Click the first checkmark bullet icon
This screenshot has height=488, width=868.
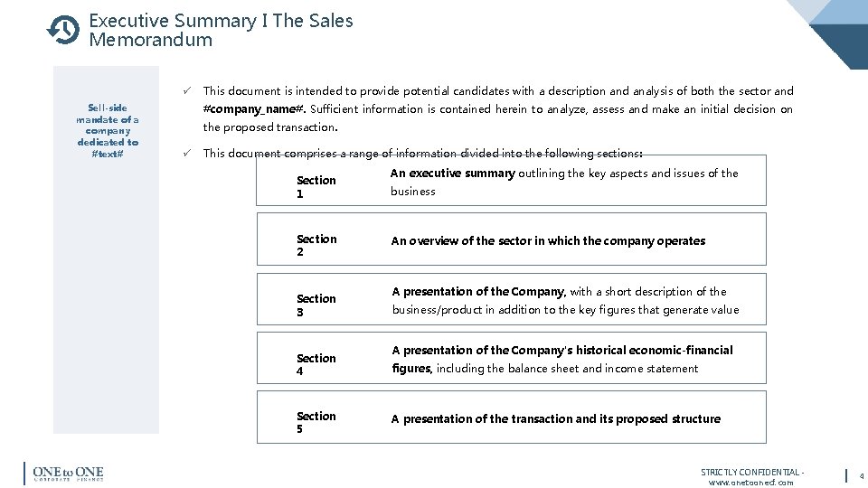pos(184,90)
